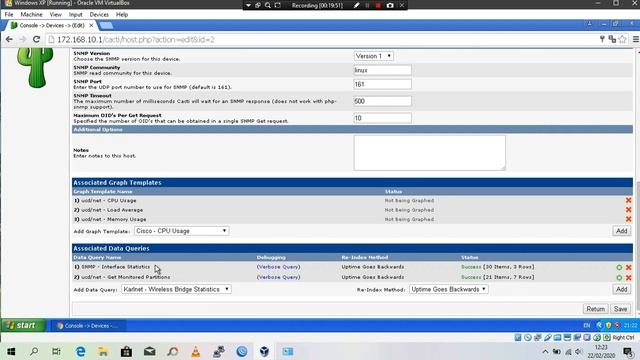Open the Re-Index Method dropdown
Screen dimensions: 640x360
(x=449, y=289)
